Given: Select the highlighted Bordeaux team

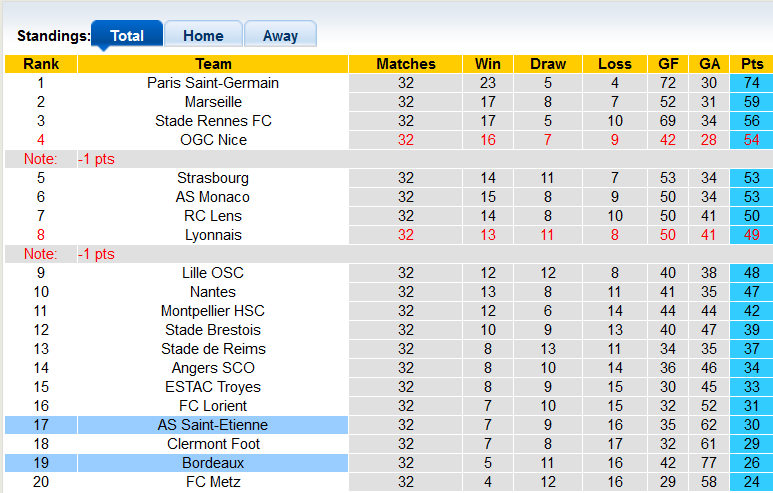Looking at the screenshot, I should pyautogui.click(x=213, y=463).
